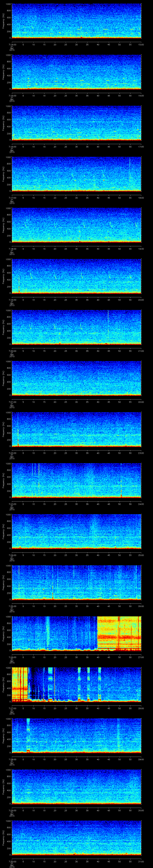Click the '29:00' end time label

(141, 760)
